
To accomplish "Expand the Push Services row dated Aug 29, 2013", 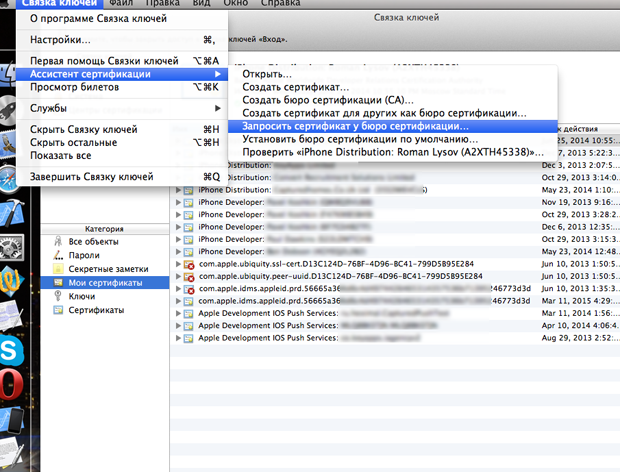I will click(178, 338).
